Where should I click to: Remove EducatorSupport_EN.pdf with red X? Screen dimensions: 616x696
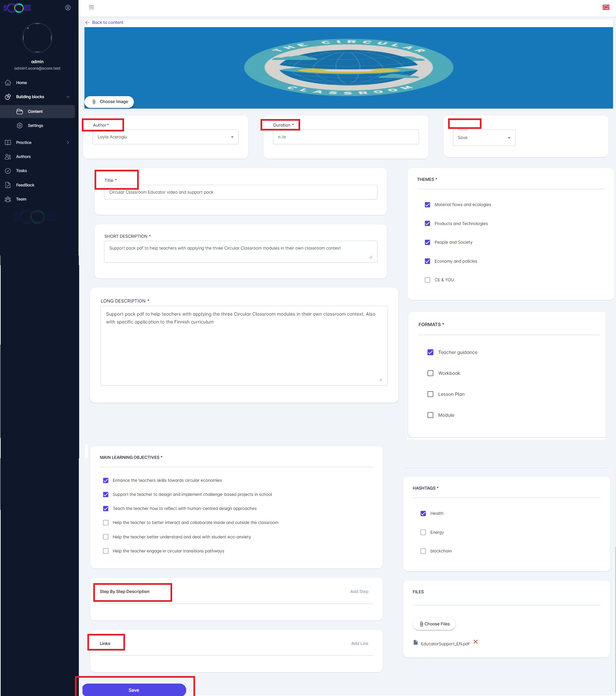475,641
